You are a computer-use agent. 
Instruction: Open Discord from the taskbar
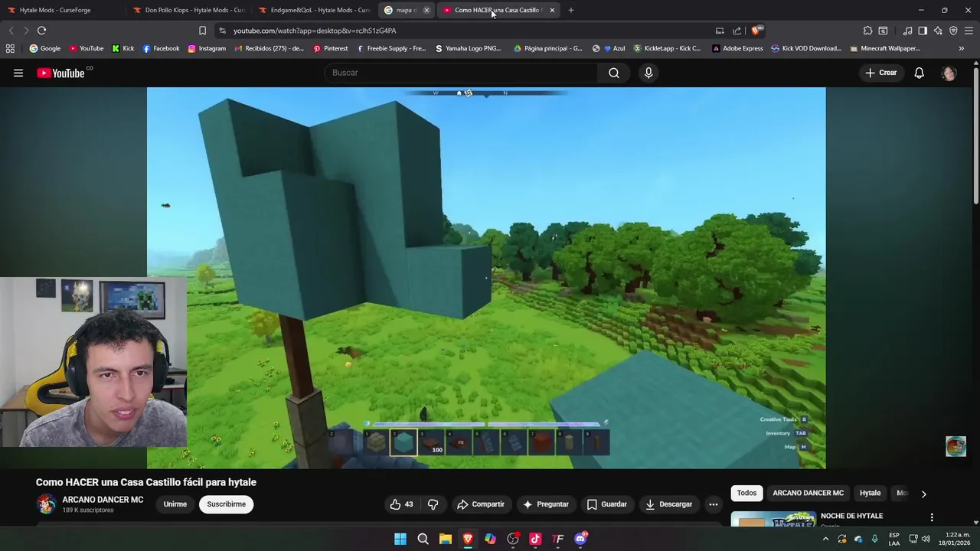[x=580, y=539]
